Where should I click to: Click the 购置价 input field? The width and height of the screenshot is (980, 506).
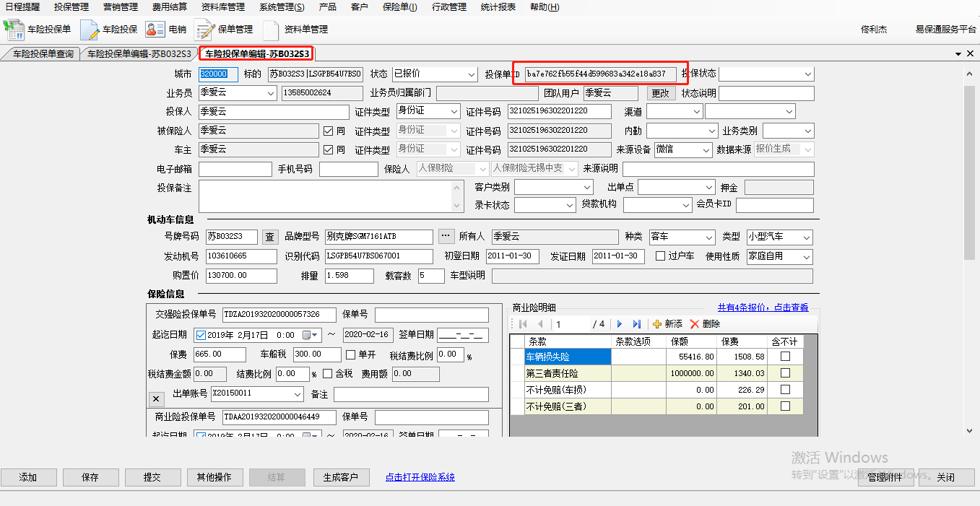tap(240, 276)
